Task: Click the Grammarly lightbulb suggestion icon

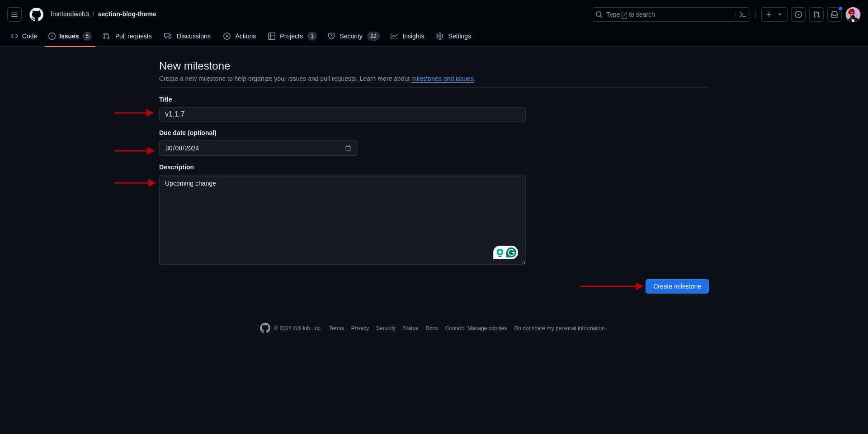Action: click(x=500, y=252)
